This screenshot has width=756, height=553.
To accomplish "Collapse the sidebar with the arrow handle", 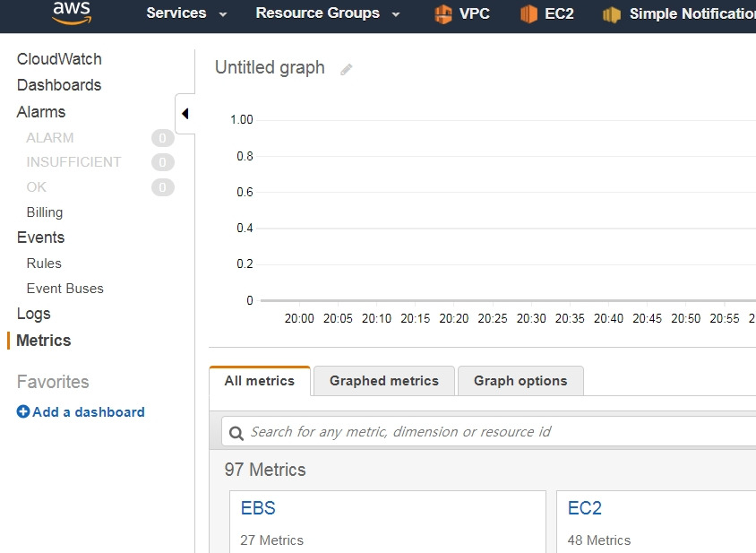I will 185,114.
